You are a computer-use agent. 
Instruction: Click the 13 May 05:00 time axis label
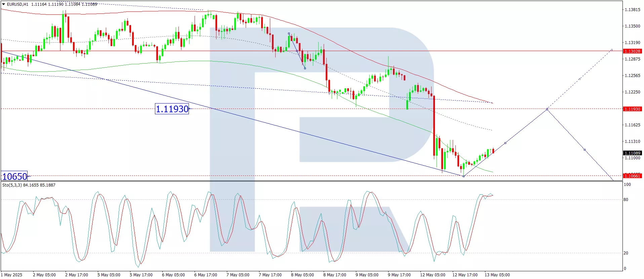coord(497,275)
